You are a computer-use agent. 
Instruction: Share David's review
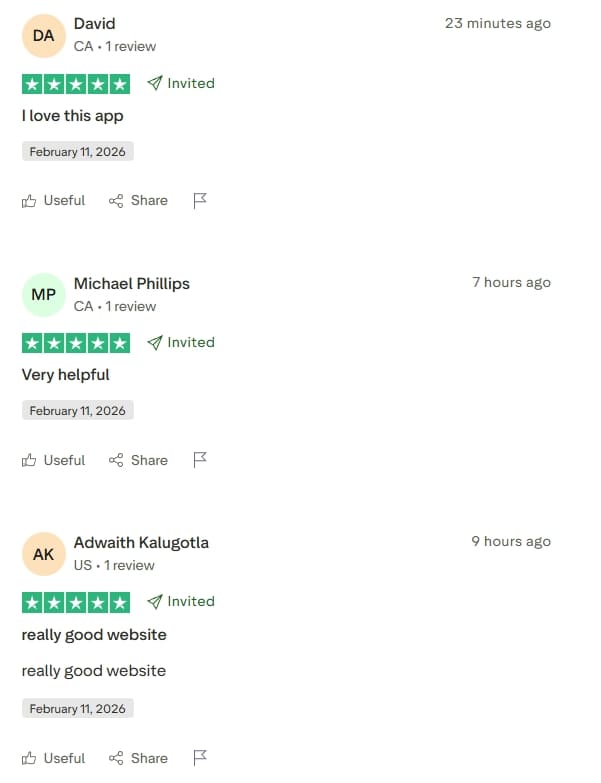click(138, 201)
